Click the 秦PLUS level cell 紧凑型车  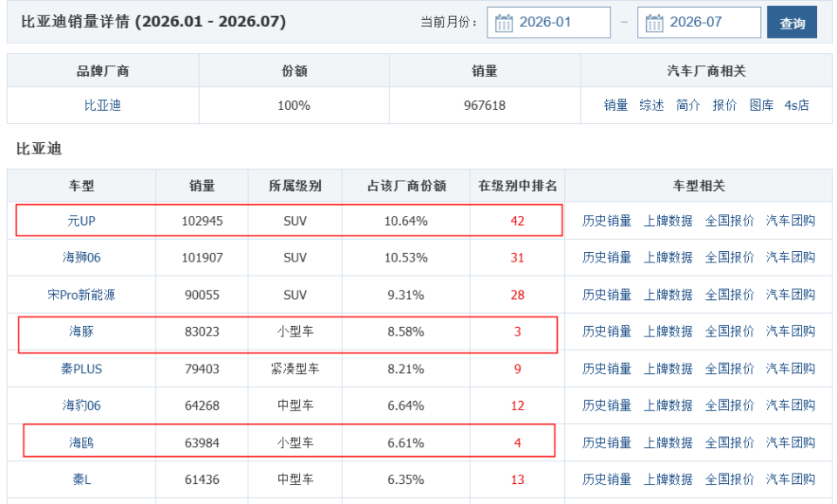pos(296,369)
